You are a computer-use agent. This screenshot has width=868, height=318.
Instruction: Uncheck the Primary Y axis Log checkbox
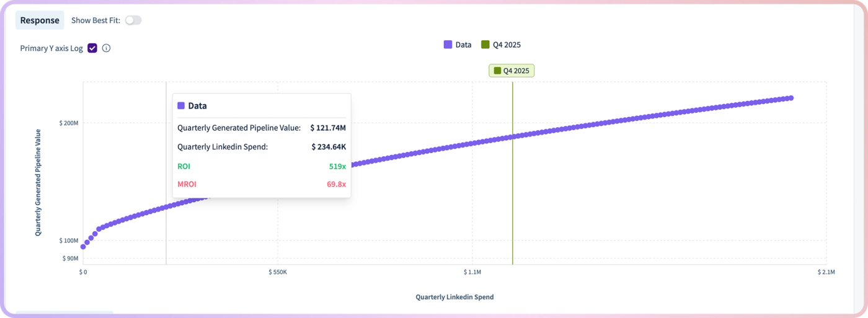(92, 48)
